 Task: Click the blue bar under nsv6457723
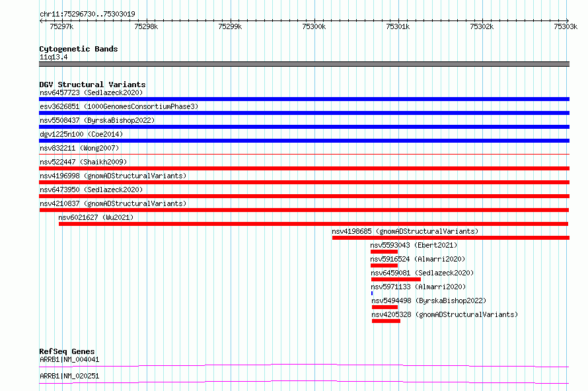point(304,99)
